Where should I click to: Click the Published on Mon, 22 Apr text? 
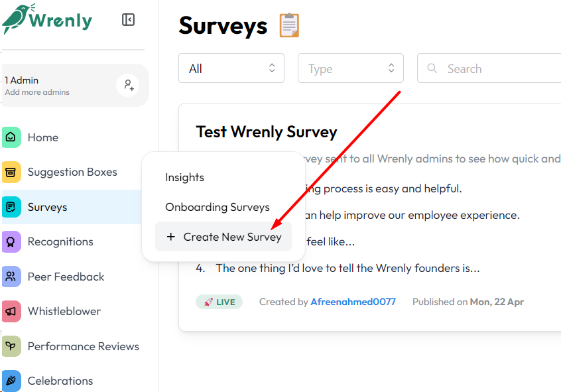click(x=468, y=302)
